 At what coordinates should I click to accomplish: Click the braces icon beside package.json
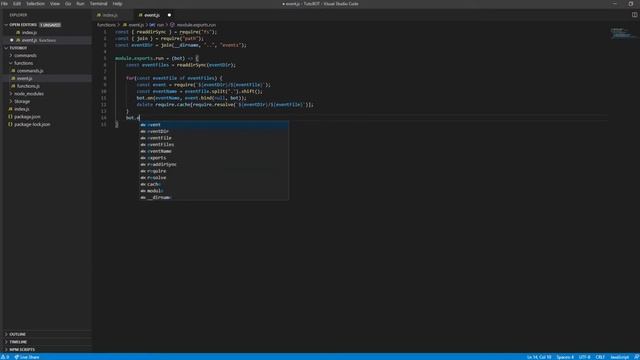[10, 117]
